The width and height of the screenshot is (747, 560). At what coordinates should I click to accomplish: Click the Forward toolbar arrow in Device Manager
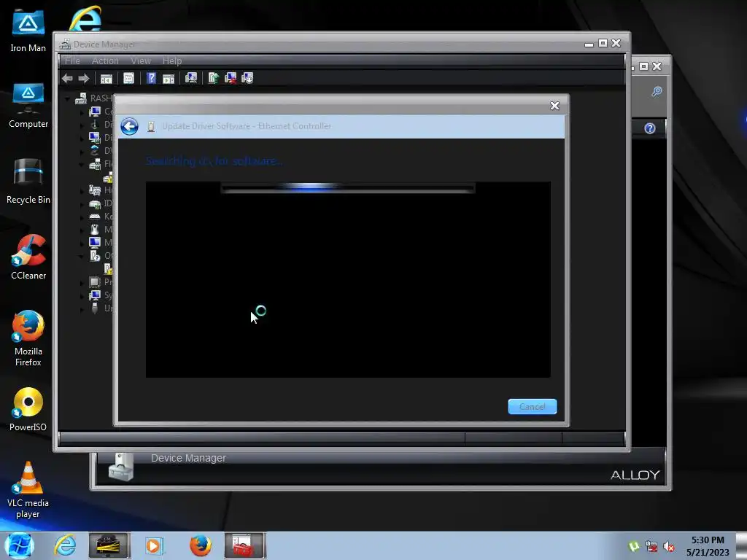(84, 78)
